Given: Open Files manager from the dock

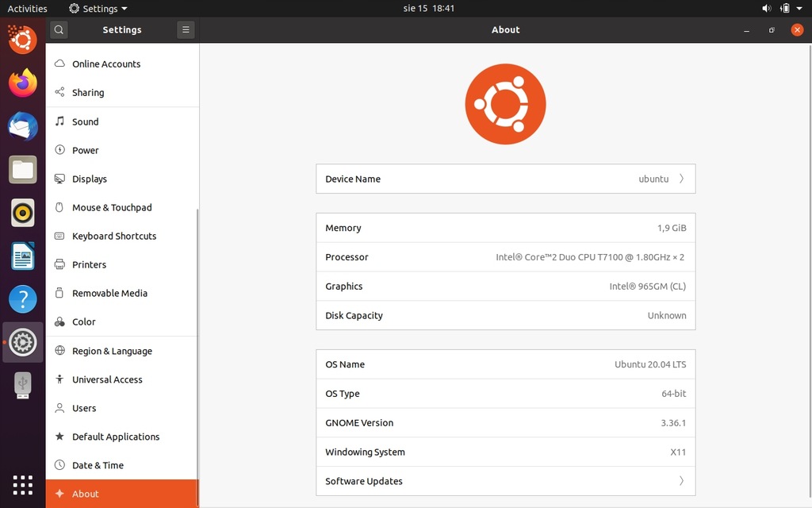Looking at the screenshot, I should [x=23, y=170].
